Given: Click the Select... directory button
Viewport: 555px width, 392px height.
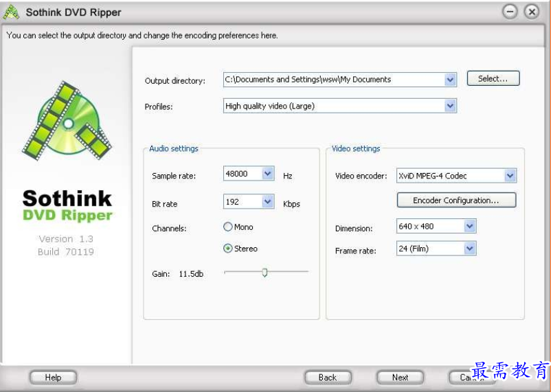Looking at the screenshot, I should click(x=493, y=78).
